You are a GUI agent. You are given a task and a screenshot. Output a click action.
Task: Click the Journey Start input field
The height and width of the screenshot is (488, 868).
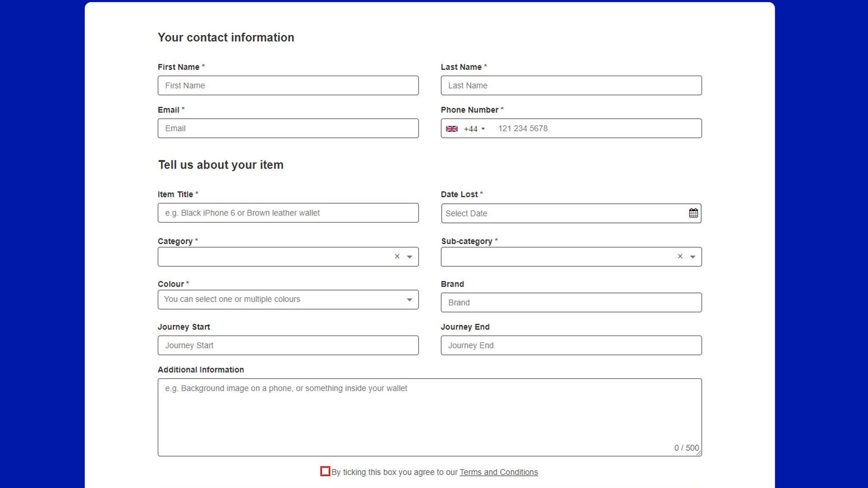pos(288,345)
